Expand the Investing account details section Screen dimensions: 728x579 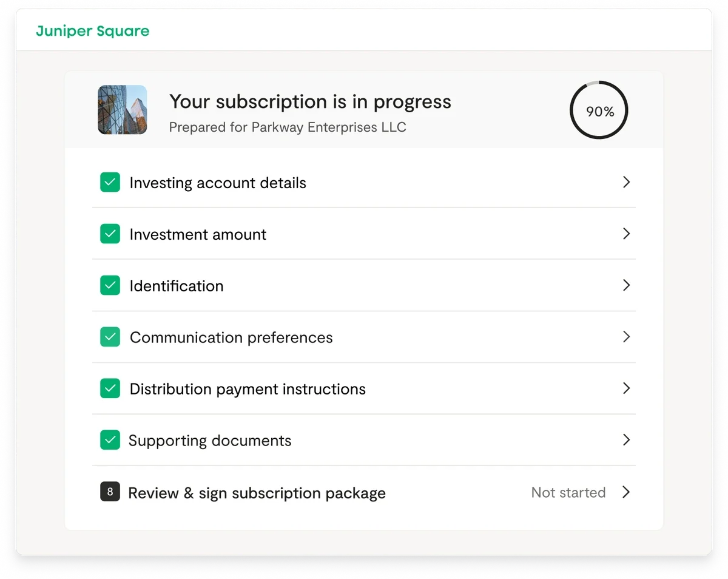(x=626, y=182)
